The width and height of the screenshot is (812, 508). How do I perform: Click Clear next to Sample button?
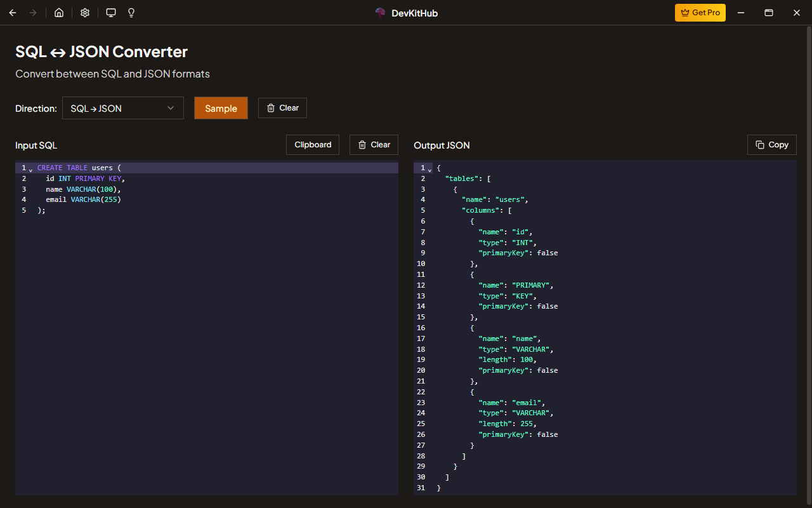pyautogui.click(x=282, y=108)
